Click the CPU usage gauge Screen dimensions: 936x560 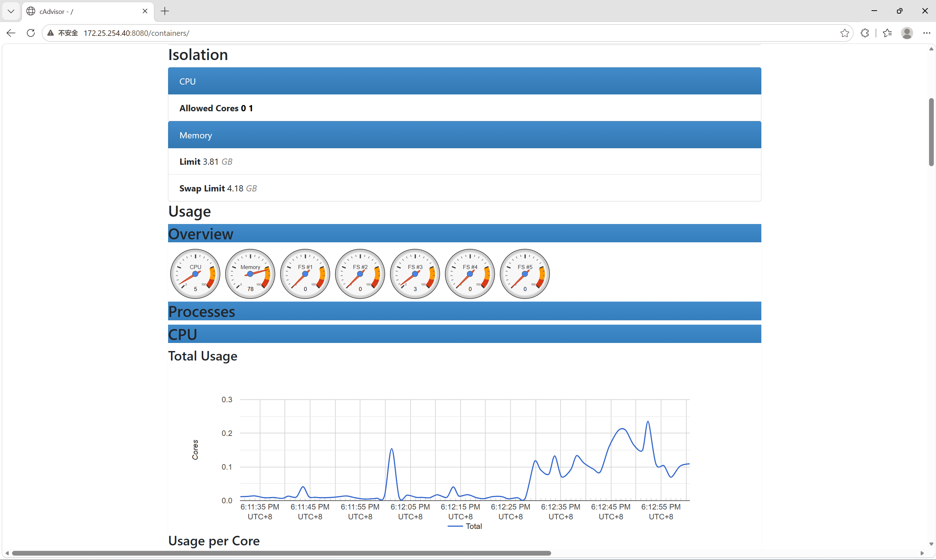tap(195, 274)
